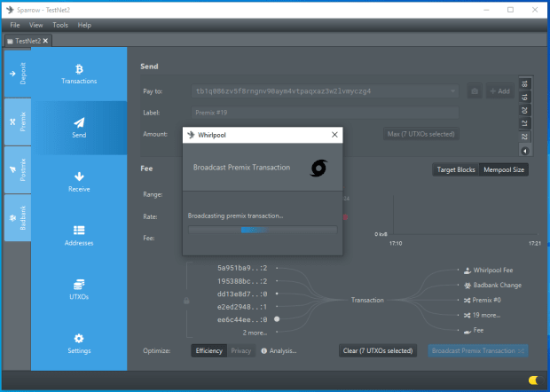This screenshot has height=392, width=550.
Task: Set optimization to Privacy
Action: coord(241,350)
